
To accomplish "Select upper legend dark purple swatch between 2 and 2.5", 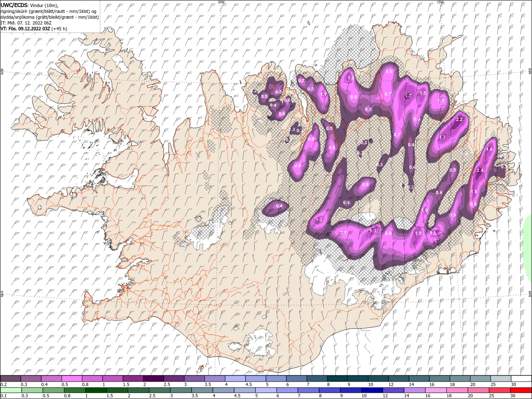I will pyautogui.click(x=153, y=379).
